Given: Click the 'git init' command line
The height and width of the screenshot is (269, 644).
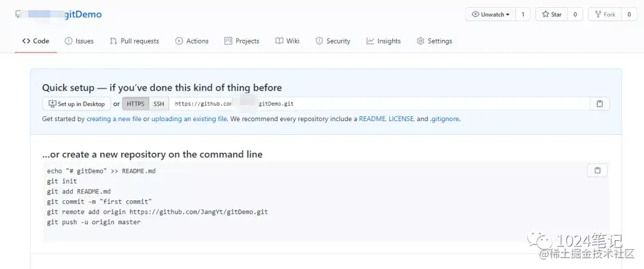Looking at the screenshot, I should tap(62, 181).
